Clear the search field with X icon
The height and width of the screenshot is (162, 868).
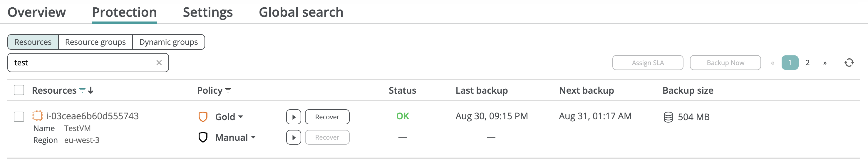pyautogui.click(x=159, y=63)
